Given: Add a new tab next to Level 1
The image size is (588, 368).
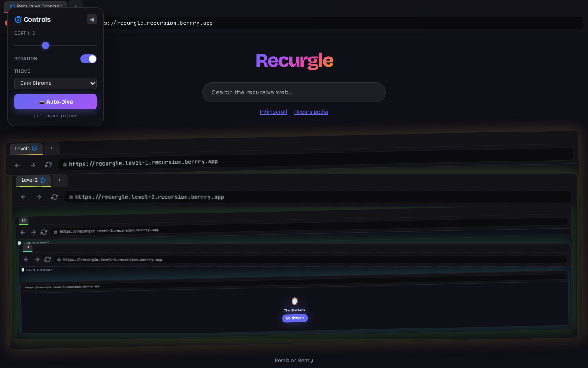Looking at the screenshot, I should point(52,148).
